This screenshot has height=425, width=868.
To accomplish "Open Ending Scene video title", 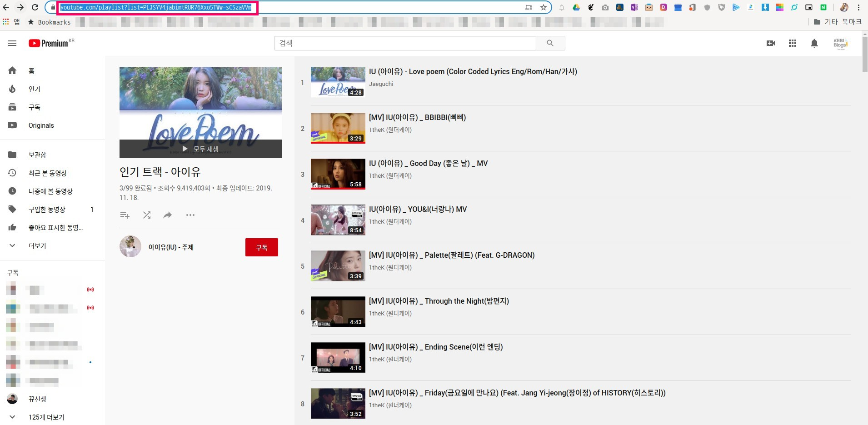I will 436,347.
